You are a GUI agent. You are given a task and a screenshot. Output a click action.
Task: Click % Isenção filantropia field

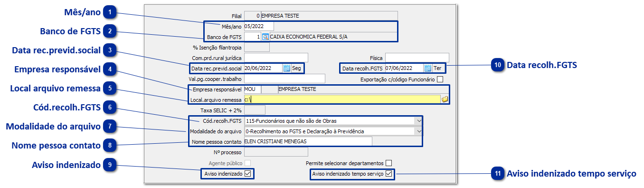(x=256, y=47)
